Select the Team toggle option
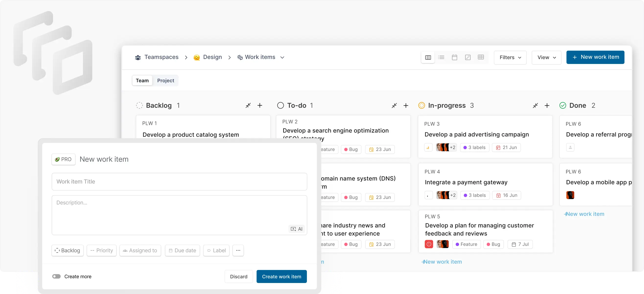 click(142, 81)
